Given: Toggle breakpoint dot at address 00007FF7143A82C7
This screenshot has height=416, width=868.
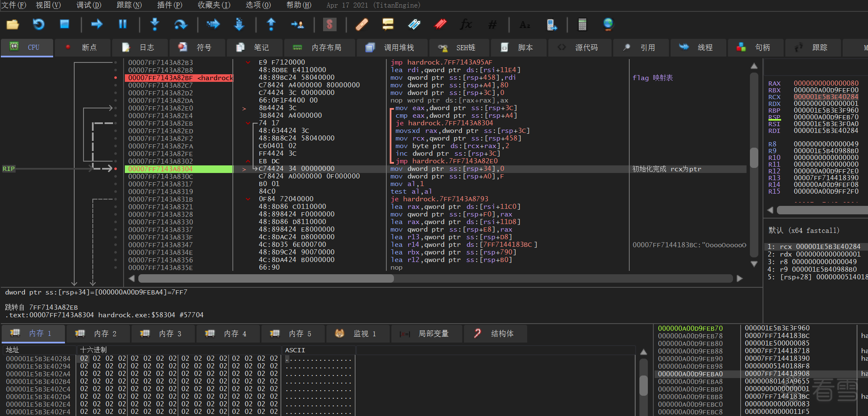Looking at the screenshot, I should (x=116, y=85).
